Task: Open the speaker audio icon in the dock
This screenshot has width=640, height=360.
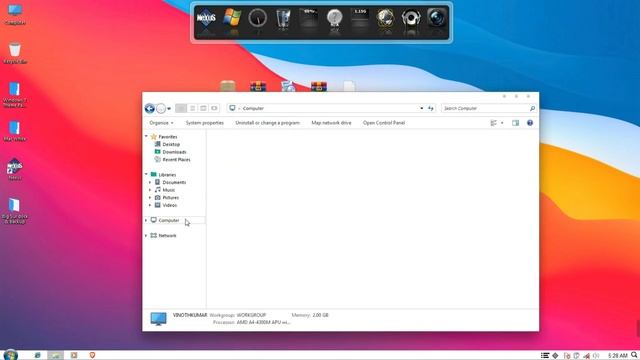Action: [x=411, y=18]
